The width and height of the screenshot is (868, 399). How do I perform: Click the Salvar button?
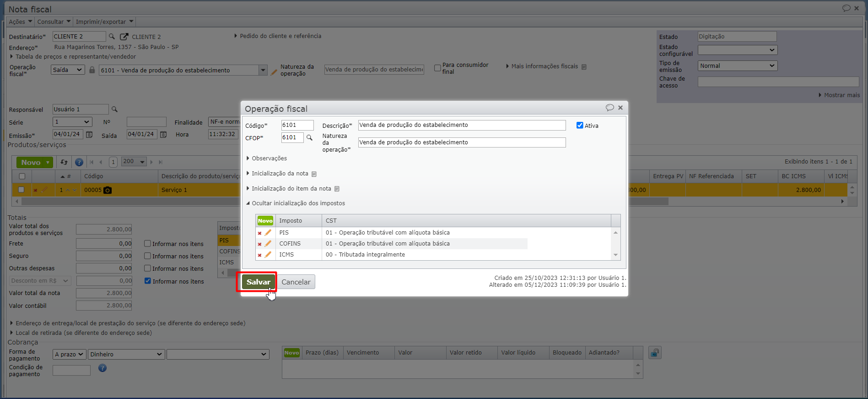pyautogui.click(x=259, y=282)
